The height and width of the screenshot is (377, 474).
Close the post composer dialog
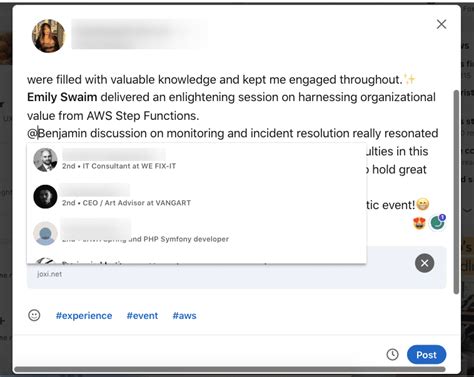point(441,24)
